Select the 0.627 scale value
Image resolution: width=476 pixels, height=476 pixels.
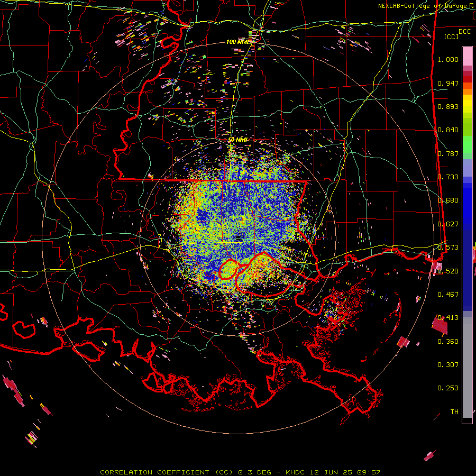(448, 224)
